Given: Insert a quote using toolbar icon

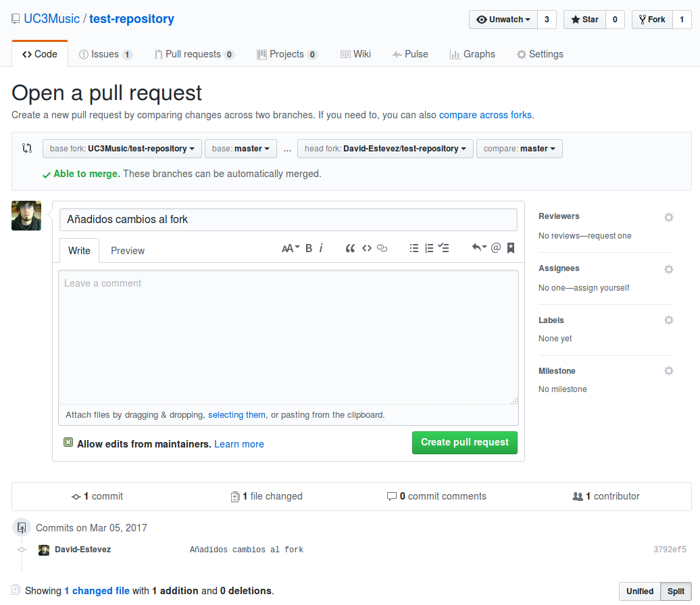Looking at the screenshot, I should coord(350,248).
